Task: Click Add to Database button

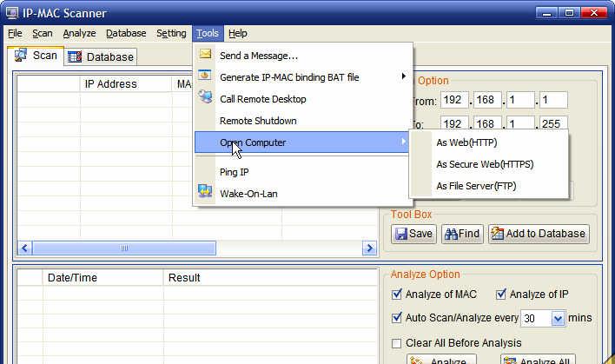Action: [x=539, y=234]
